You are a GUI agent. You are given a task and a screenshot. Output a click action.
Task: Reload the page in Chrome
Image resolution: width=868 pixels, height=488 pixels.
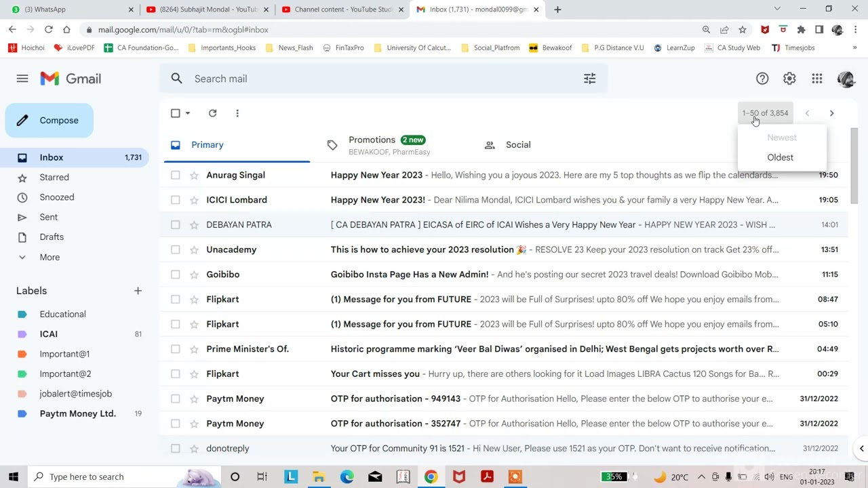point(48,30)
